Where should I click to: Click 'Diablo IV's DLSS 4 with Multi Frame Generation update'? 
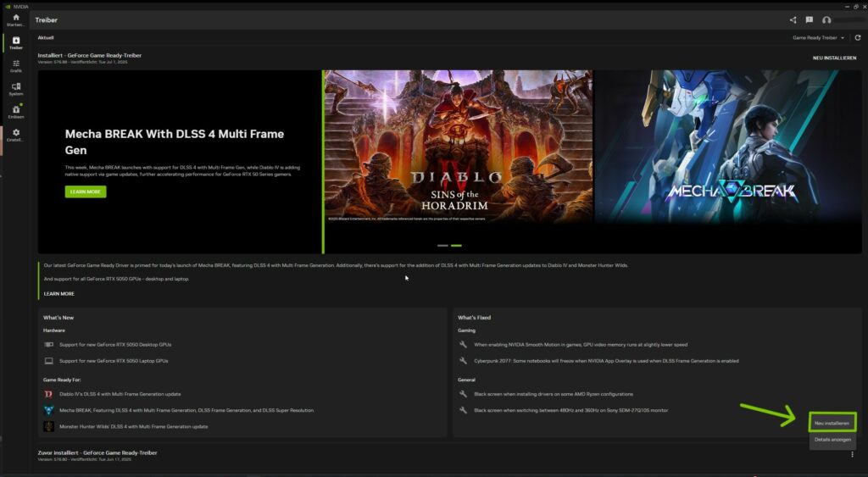point(120,394)
